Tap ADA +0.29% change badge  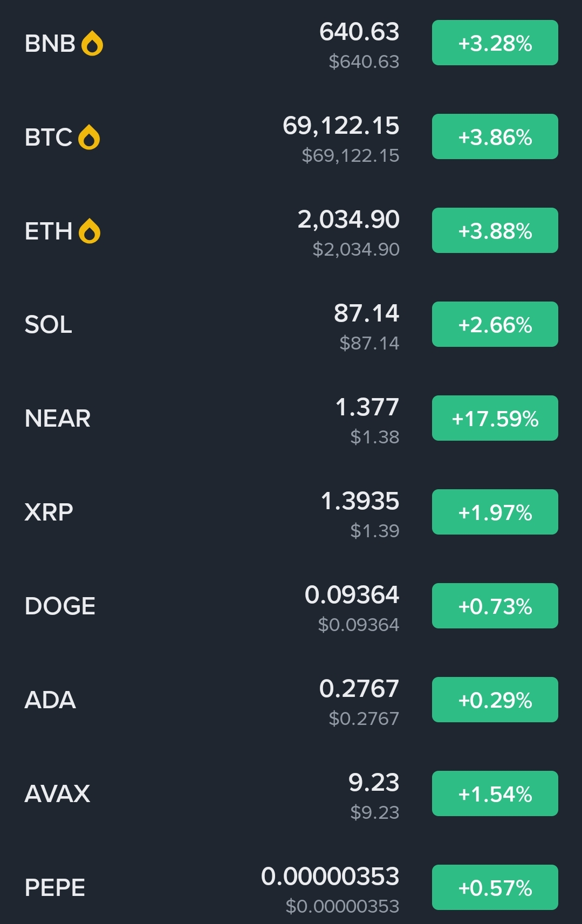[x=495, y=700]
